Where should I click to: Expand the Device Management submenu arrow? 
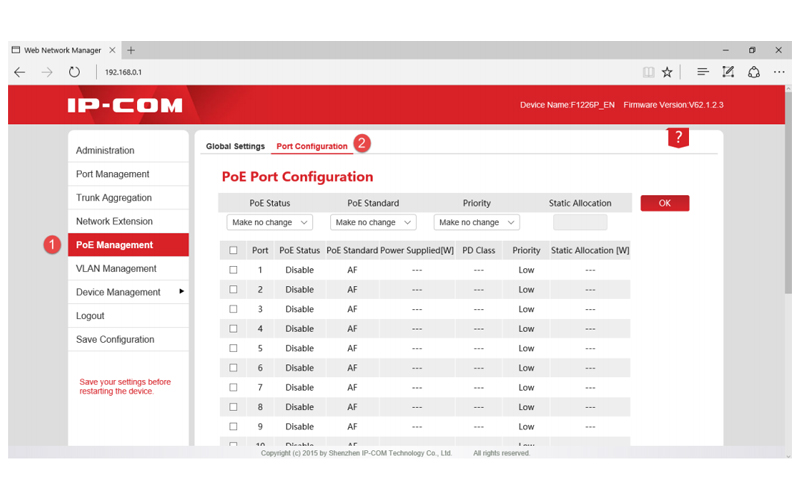[x=181, y=291]
